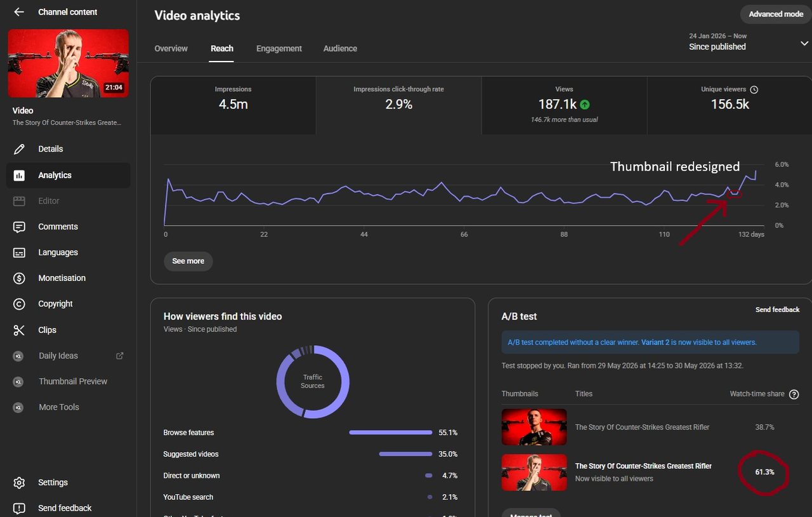The width and height of the screenshot is (812, 517).
Task: Select the Impressions click-through rate card
Action: pyautogui.click(x=399, y=105)
